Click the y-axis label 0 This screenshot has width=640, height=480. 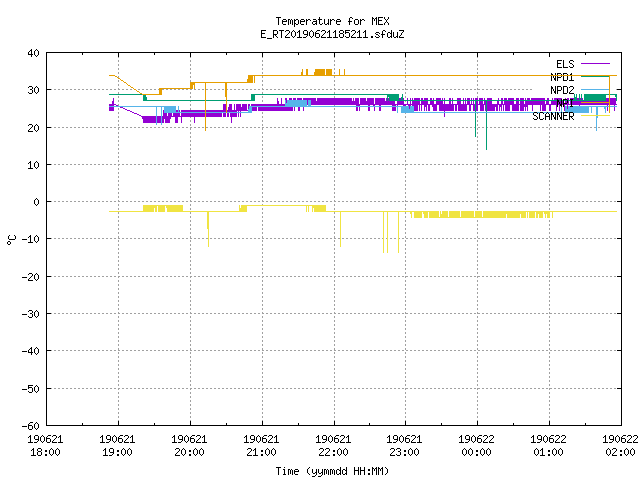pyautogui.click(x=37, y=202)
